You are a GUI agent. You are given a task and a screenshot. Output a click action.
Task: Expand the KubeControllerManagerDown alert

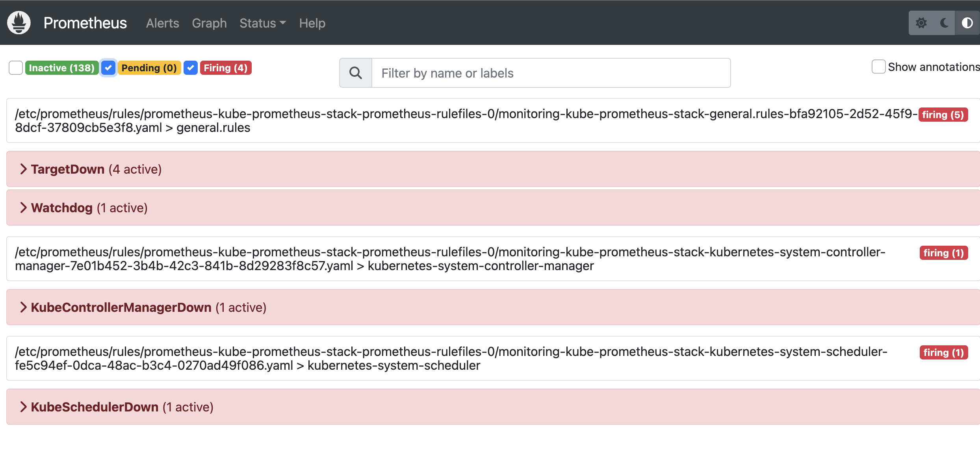(x=24, y=307)
